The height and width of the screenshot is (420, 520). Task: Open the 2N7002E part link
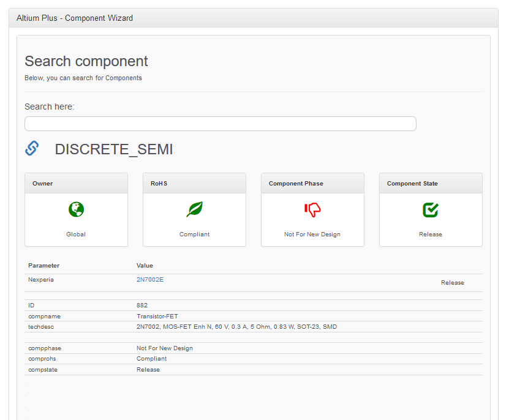[x=150, y=279]
